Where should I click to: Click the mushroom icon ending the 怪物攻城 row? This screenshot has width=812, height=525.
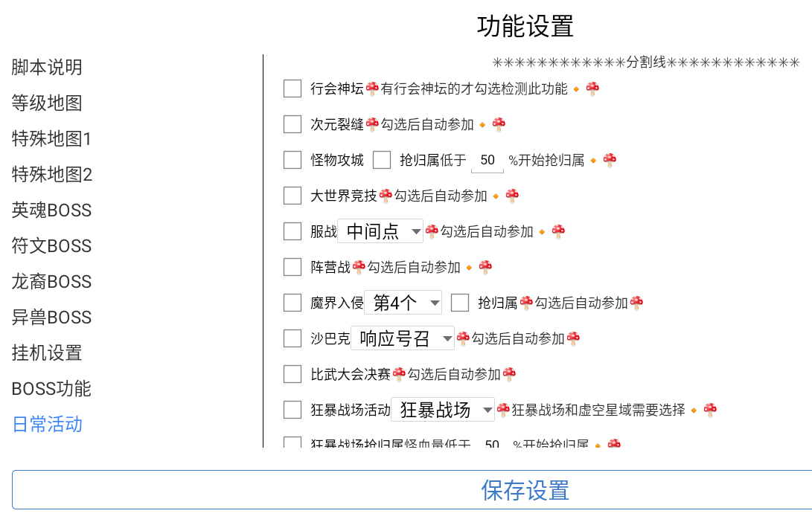coord(610,161)
